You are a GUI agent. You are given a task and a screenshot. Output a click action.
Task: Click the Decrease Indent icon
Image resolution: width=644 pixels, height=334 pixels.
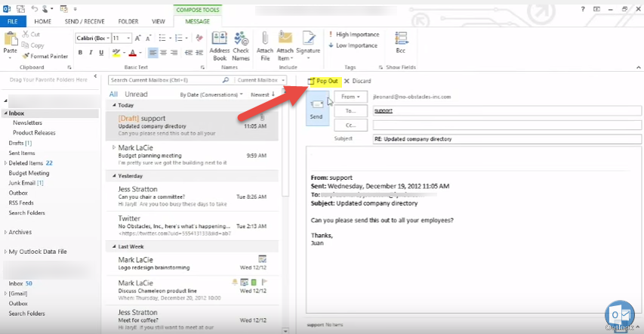point(189,52)
